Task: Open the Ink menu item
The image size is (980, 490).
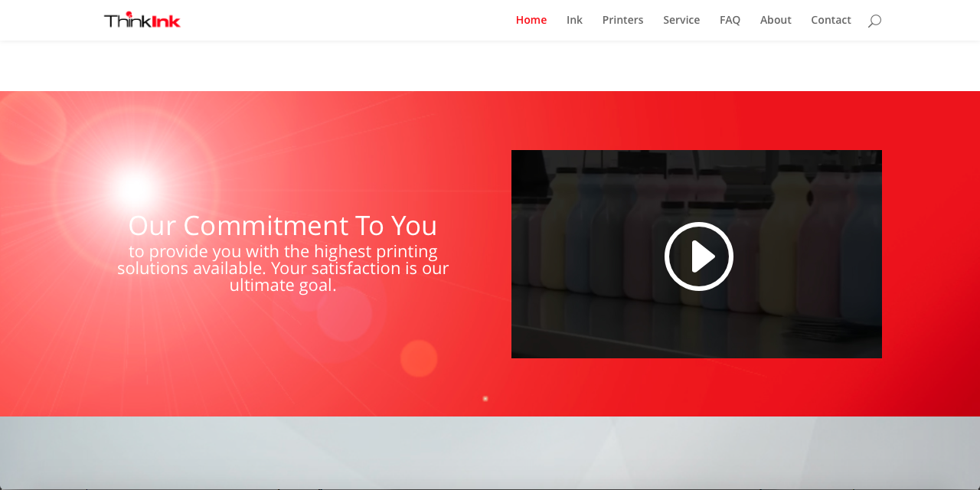Action: [574, 20]
